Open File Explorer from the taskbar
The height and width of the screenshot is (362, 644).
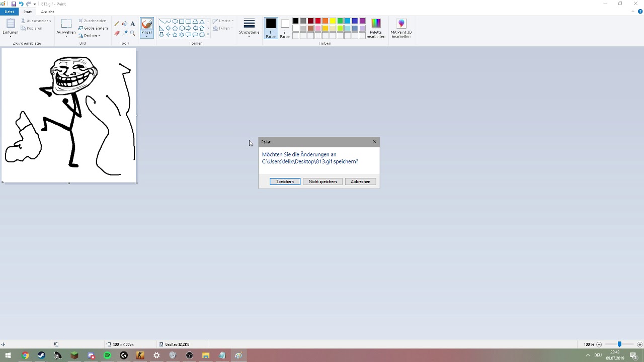point(206,355)
